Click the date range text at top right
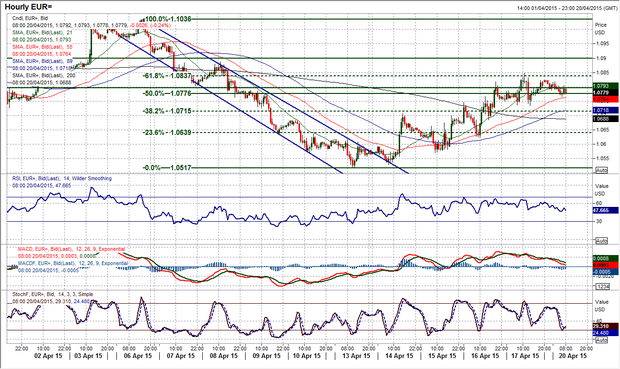620x369 pixels. click(567, 8)
